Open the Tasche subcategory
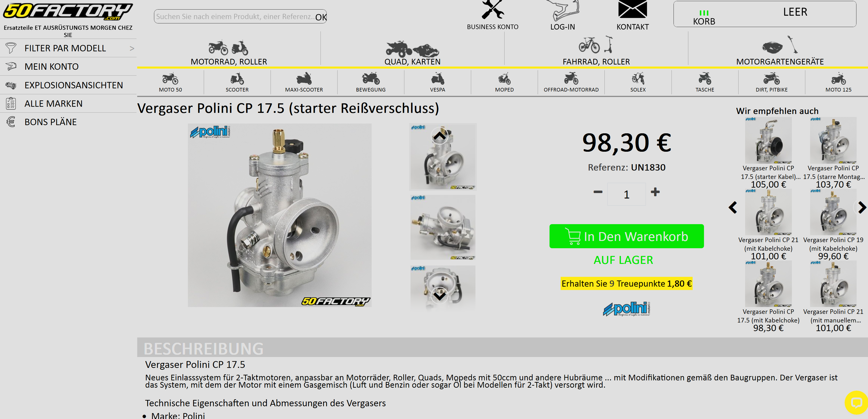The height and width of the screenshot is (419, 868). [x=705, y=82]
